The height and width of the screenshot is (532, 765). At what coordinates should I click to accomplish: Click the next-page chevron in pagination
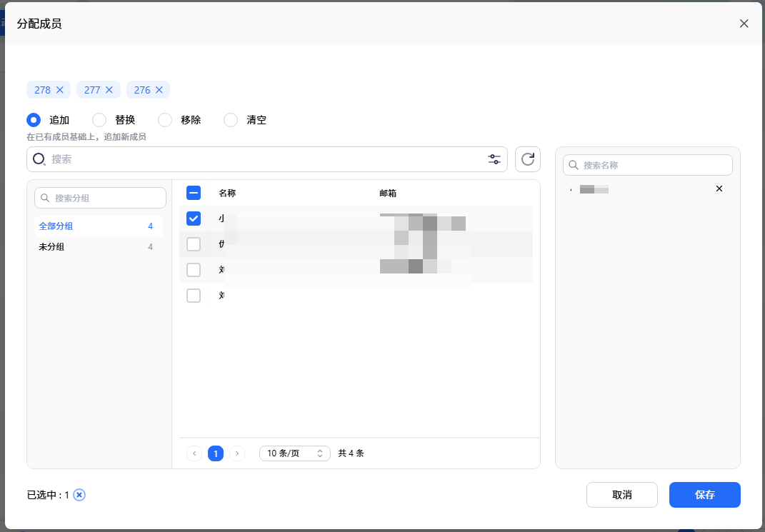click(237, 453)
